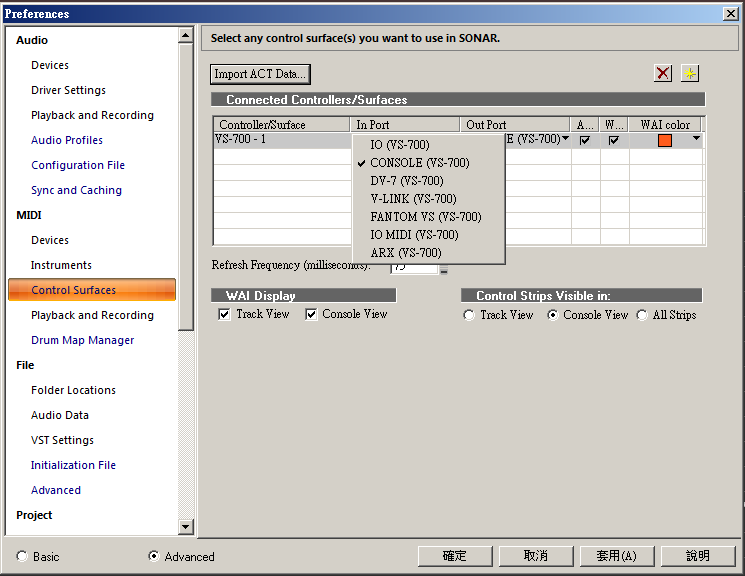745x576 pixels.
Task: Select the Basic preferences mode
Action: (23, 556)
